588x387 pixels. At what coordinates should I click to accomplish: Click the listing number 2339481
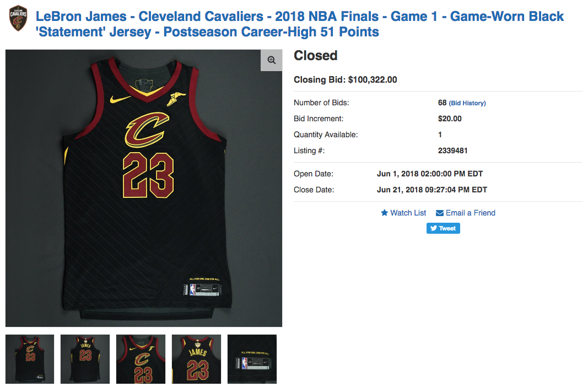click(x=452, y=150)
